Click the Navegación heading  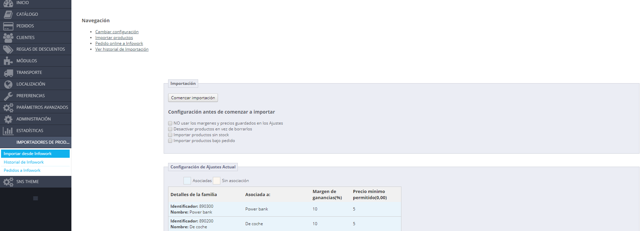[x=96, y=21]
